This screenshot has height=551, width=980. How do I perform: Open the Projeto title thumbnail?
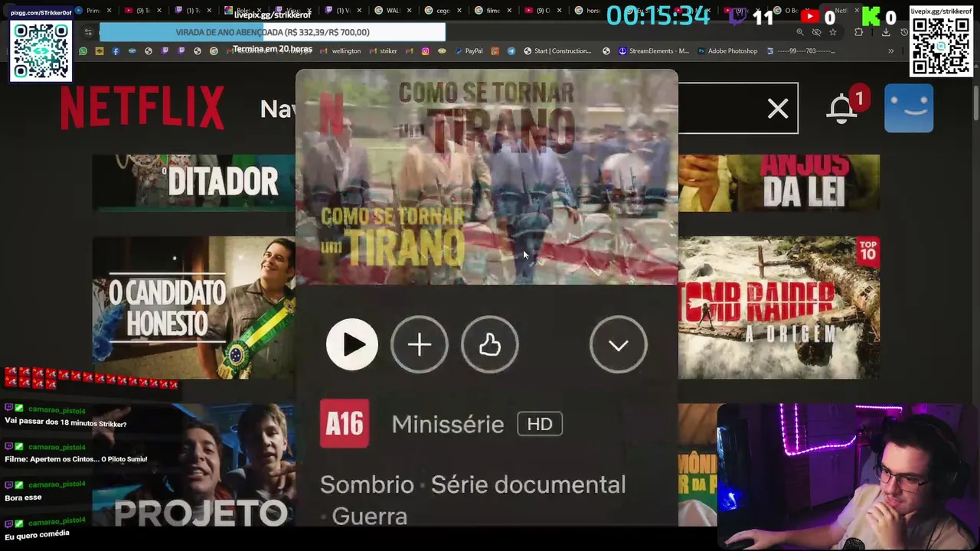(x=194, y=465)
